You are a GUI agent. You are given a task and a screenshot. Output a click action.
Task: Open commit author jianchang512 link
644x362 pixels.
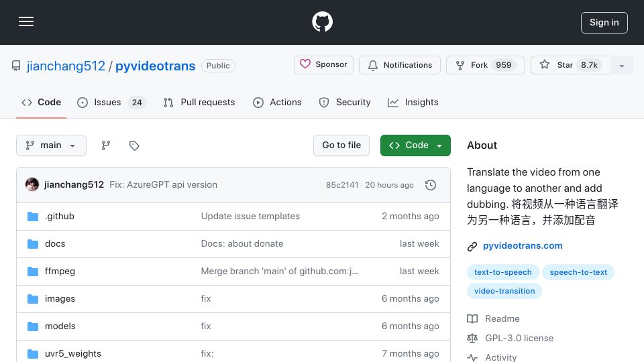pyautogui.click(x=74, y=185)
